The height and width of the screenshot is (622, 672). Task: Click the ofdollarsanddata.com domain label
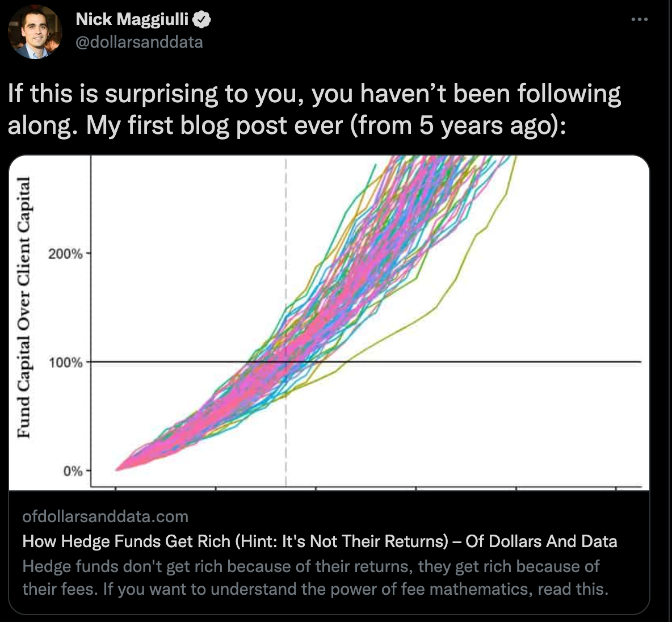(x=106, y=516)
